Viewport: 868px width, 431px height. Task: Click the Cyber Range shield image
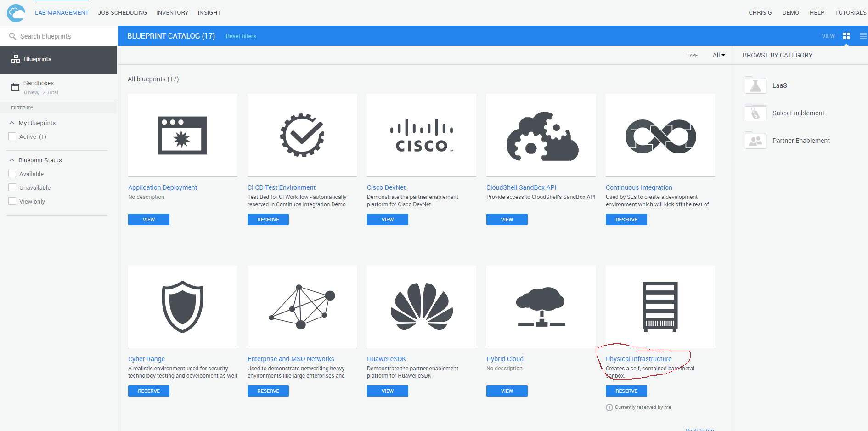(183, 306)
